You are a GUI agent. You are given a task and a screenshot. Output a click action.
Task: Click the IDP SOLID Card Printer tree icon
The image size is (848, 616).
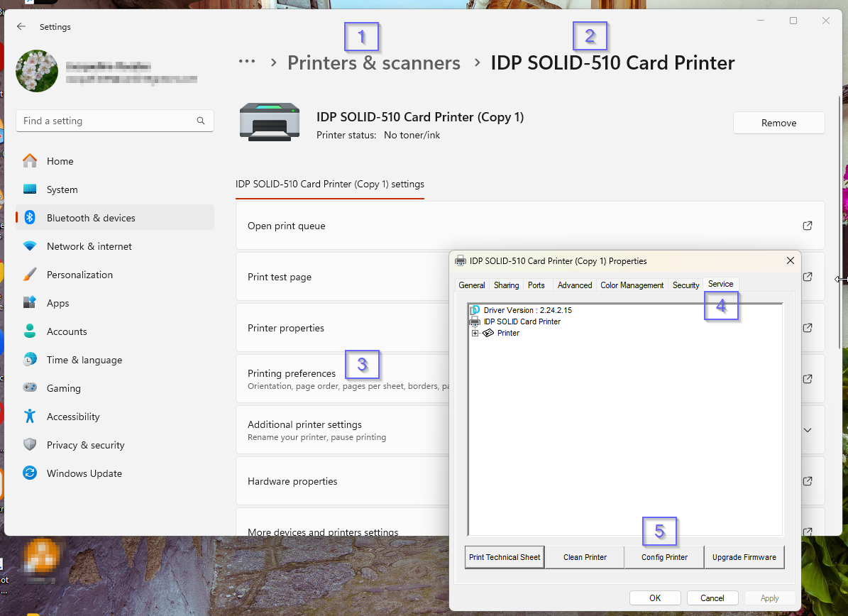(x=475, y=321)
